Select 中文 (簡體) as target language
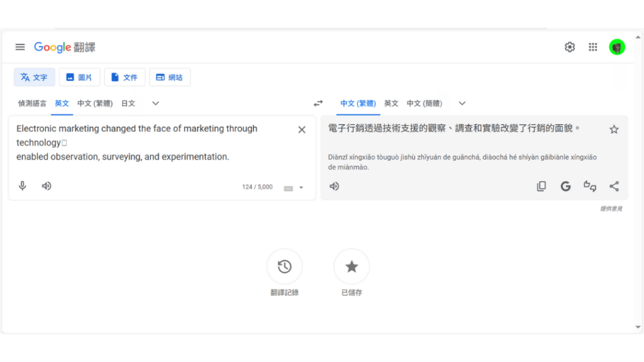Screen dimensions: 644x362 (x=425, y=104)
